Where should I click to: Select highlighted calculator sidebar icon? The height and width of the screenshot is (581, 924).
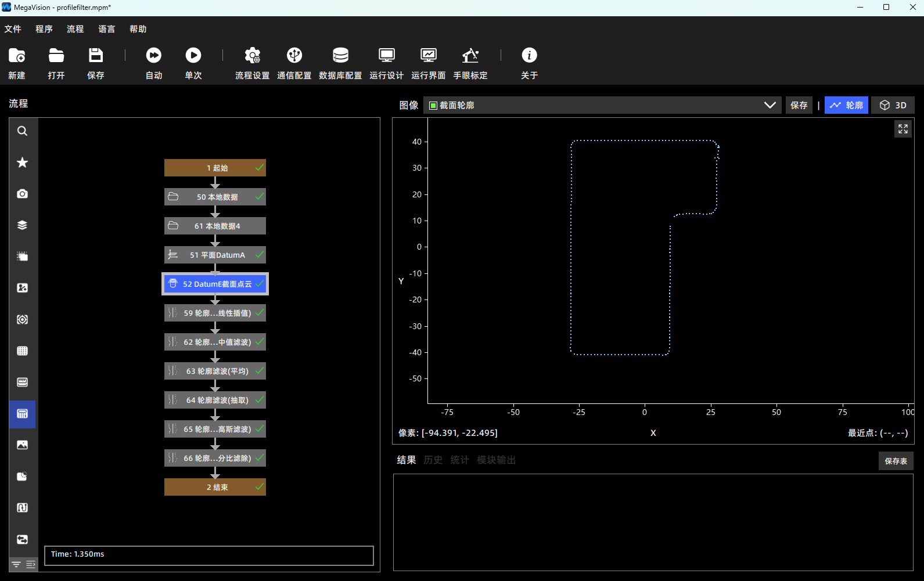tap(23, 414)
